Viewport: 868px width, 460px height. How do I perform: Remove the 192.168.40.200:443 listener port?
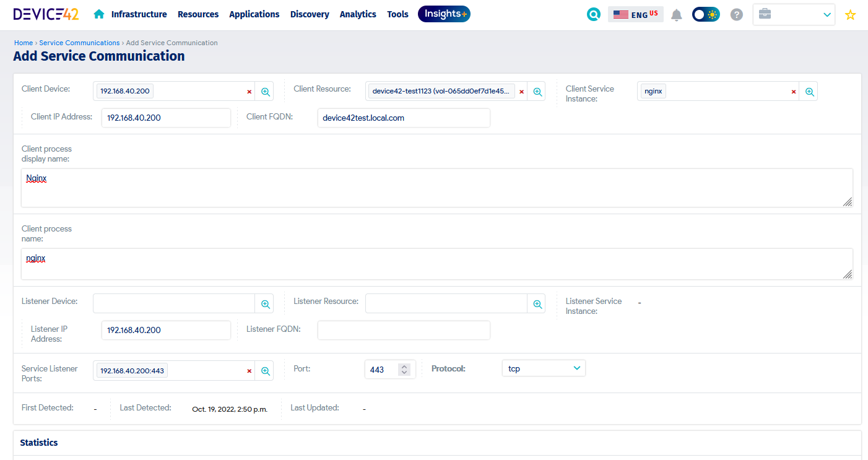250,371
